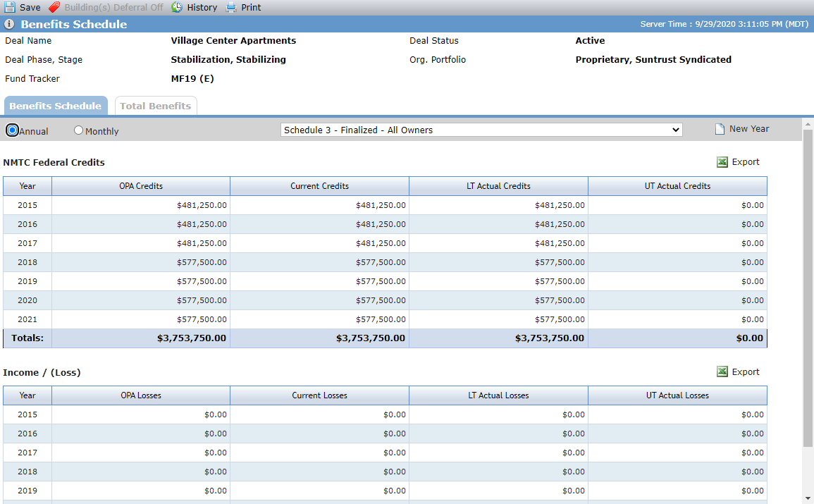
Task: Click the UT Actual Credits total $0.00
Action: (x=750, y=338)
